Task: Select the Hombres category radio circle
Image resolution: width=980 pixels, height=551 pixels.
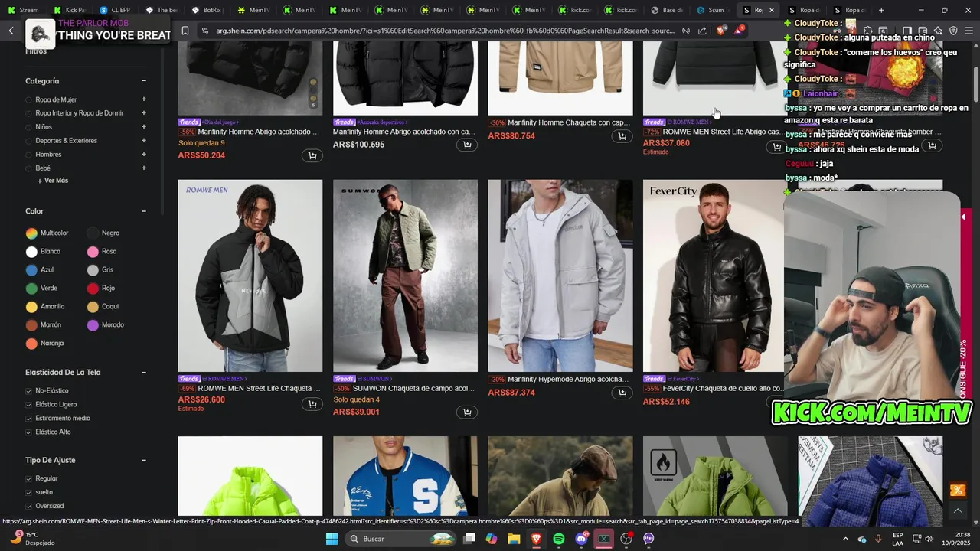Action: [29, 155]
